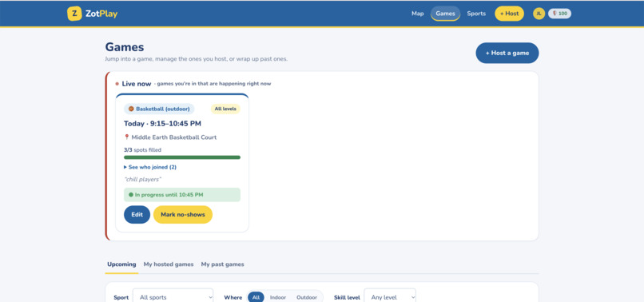644x302 pixels.
Task: Click the + Host a game button
Action: coord(507,53)
